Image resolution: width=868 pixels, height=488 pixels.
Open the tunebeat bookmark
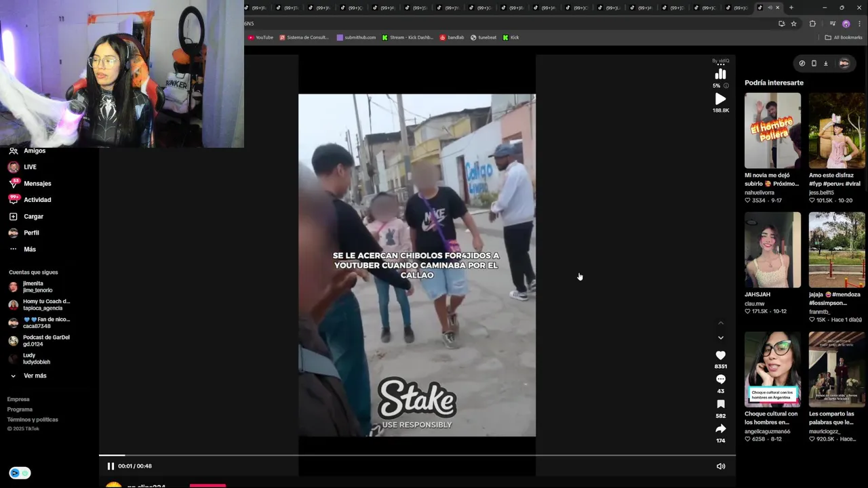(x=484, y=37)
